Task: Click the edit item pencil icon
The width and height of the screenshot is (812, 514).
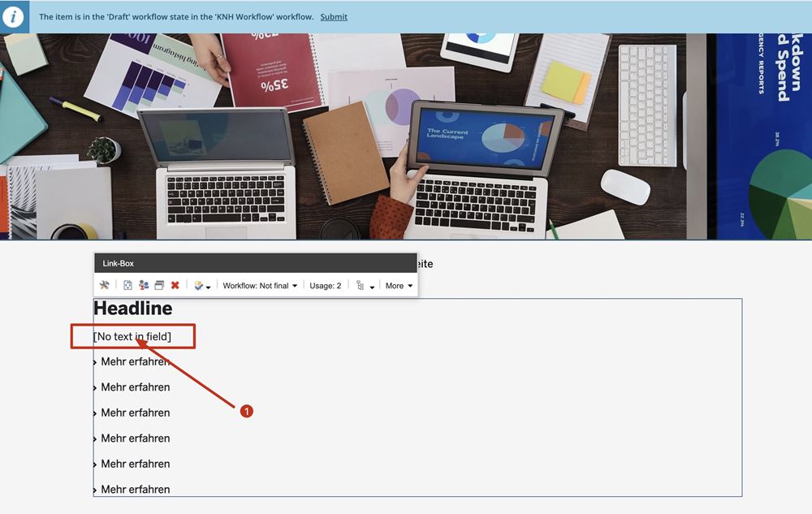Action: tap(198, 286)
